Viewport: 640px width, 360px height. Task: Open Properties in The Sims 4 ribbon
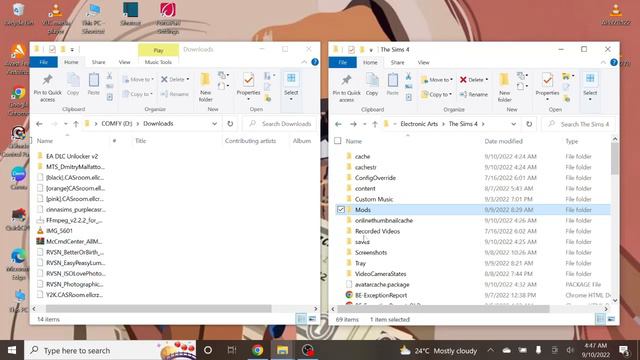[547, 86]
